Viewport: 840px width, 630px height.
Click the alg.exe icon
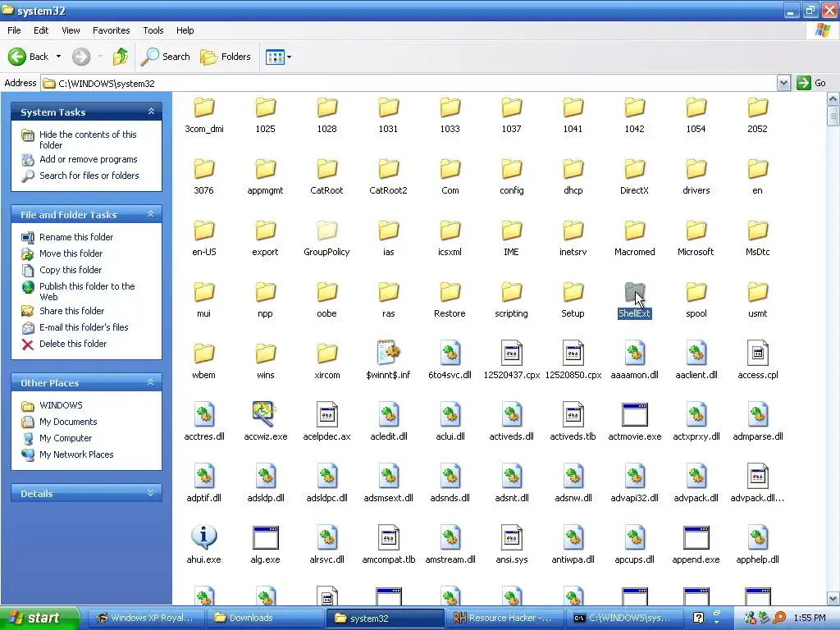265,538
